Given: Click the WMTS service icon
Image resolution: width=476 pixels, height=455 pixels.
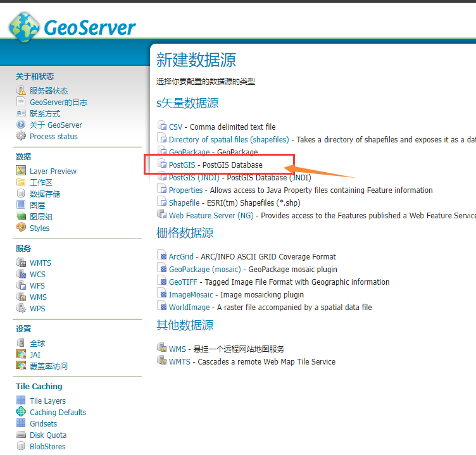Looking at the screenshot, I should pyautogui.click(x=21, y=262).
